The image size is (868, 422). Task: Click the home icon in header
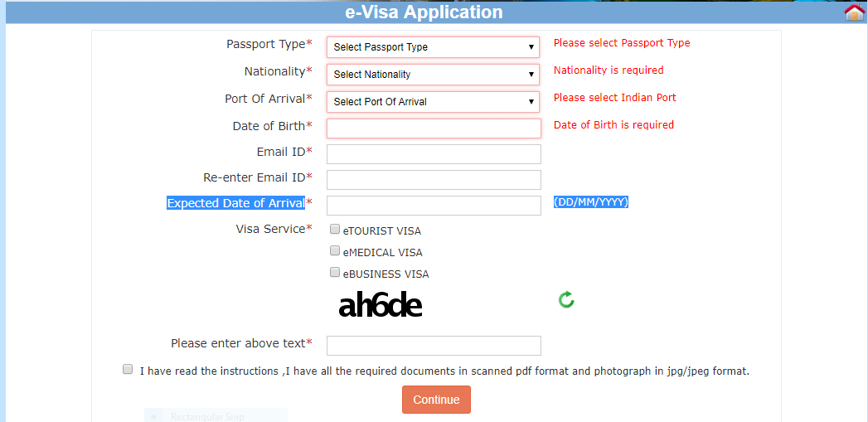pos(856,12)
